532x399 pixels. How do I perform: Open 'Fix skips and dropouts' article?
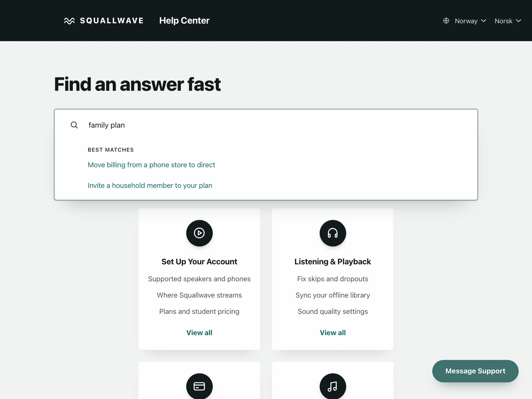coord(333,279)
